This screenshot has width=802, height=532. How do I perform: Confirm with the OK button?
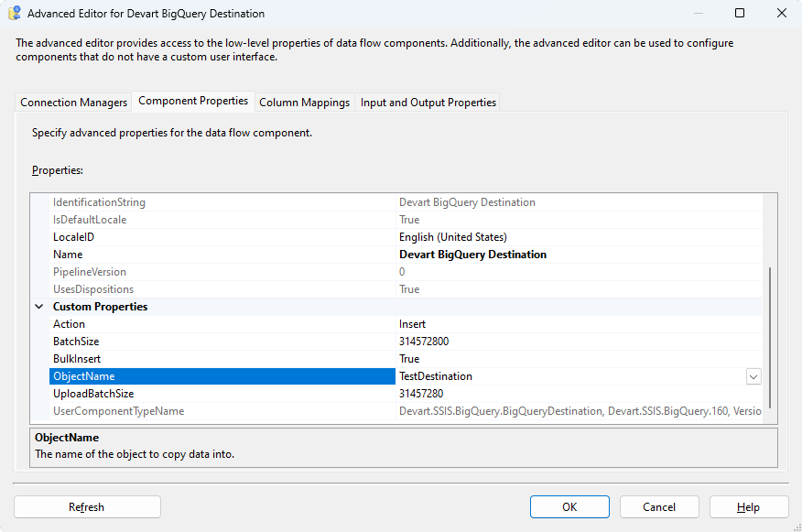[x=569, y=507]
